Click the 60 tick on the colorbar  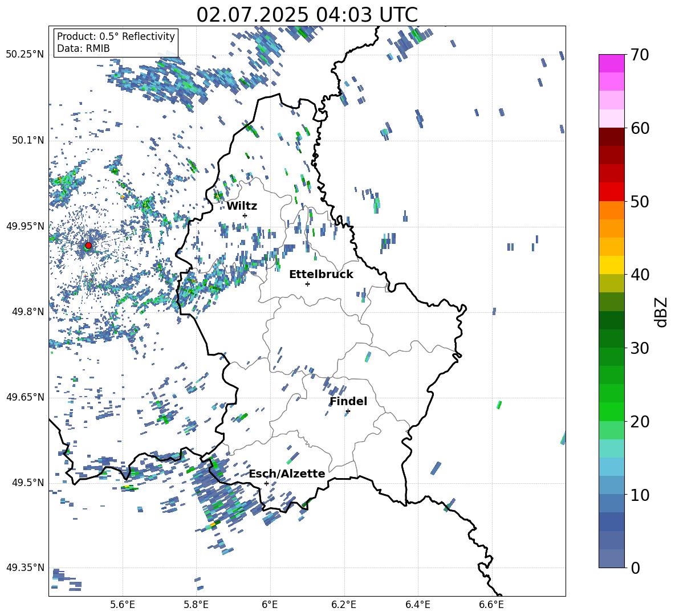pyautogui.click(x=639, y=128)
